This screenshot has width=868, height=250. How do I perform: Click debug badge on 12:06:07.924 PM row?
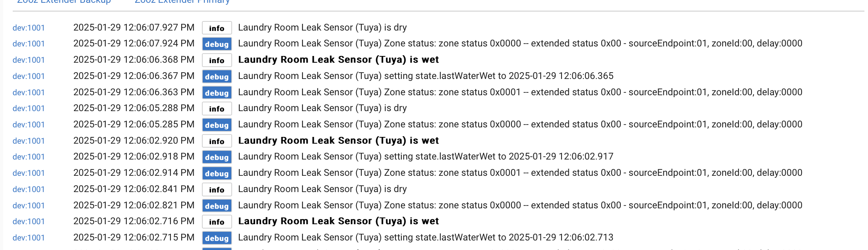click(217, 44)
